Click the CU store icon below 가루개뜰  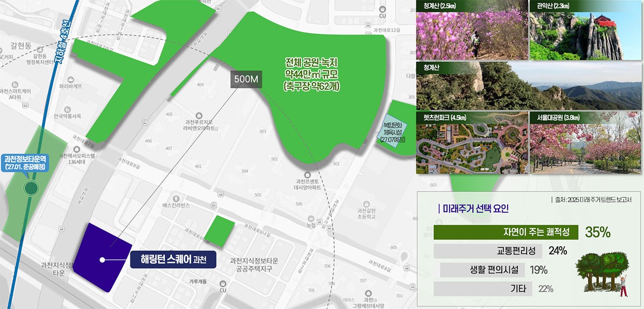[223, 283]
